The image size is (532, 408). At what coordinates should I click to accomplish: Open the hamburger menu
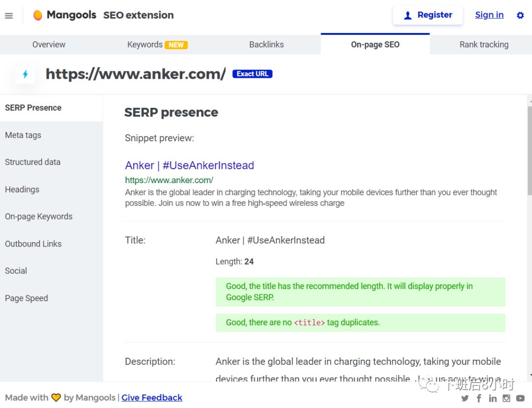(x=9, y=16)
